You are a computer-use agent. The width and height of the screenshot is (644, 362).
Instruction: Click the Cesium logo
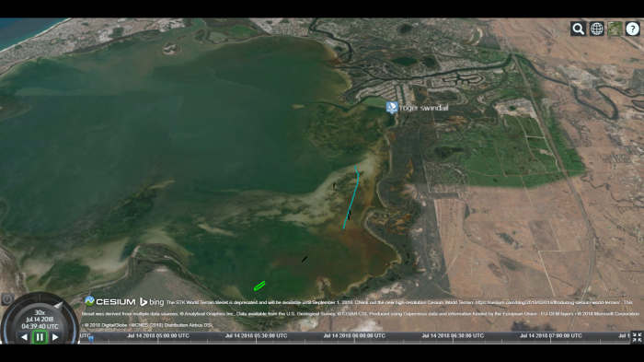(x=109, y=301)
